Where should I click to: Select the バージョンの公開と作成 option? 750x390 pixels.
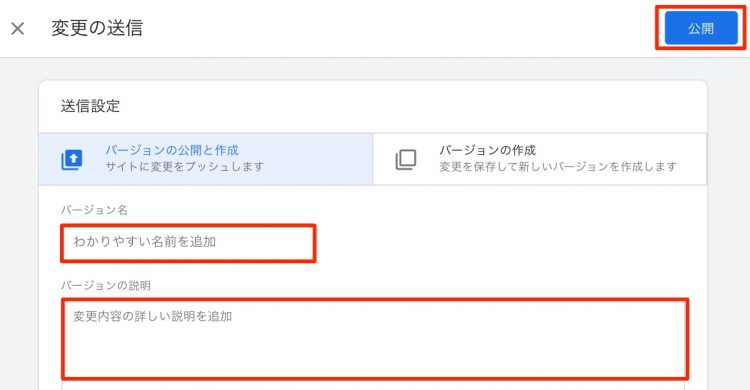(206, 159)
